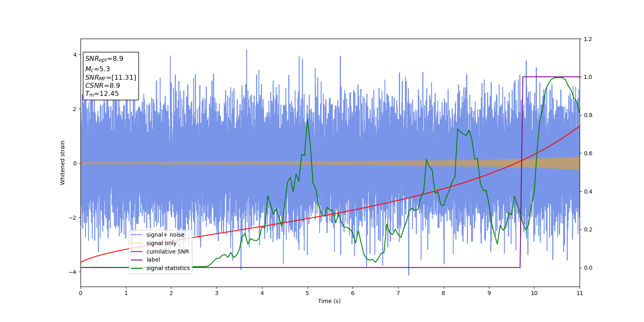Click the purple line swatch for label
This screenshot has height=322, width=644.
coord(137,260)
